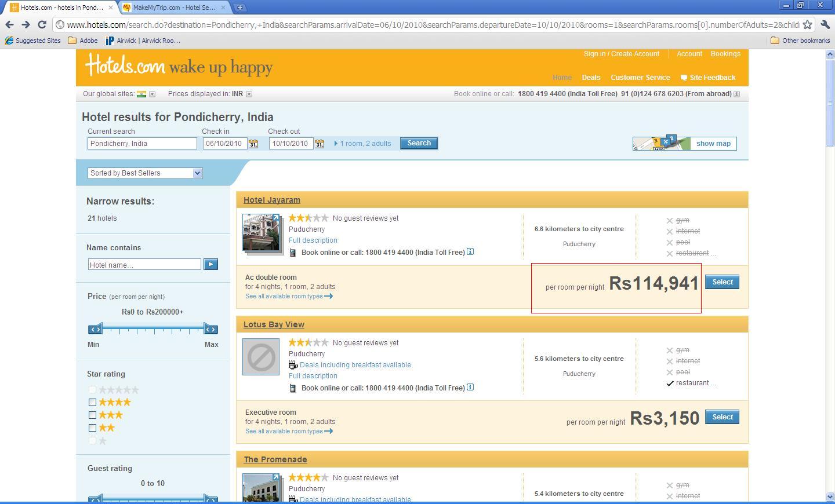
Task: Click the browser back arrow
Action: (x=9, y=24)
